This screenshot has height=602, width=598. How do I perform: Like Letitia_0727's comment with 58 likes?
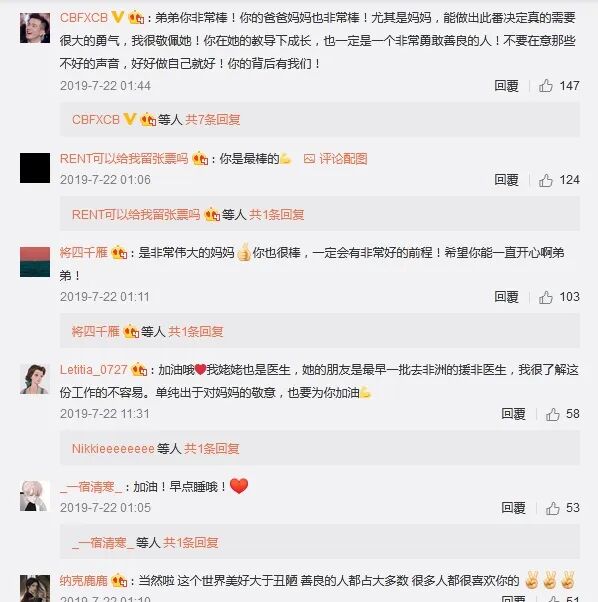(x=552, y=414)
